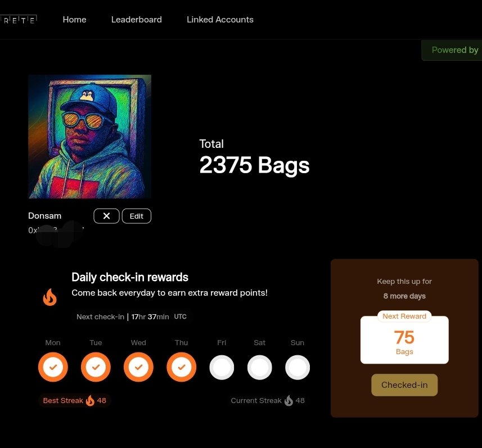482x448 pixels.
Task: Click the 'Current Streak' label
Action: (x=256, y=400)
